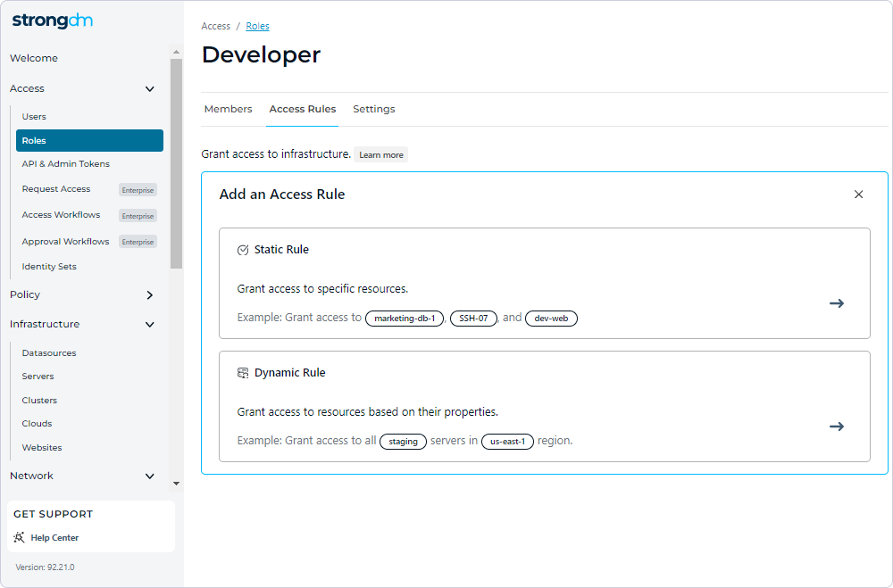Click the StrongDM logo
Image resolution: width=893 pixels, height=588 pixels.
[x=53, y=21]
